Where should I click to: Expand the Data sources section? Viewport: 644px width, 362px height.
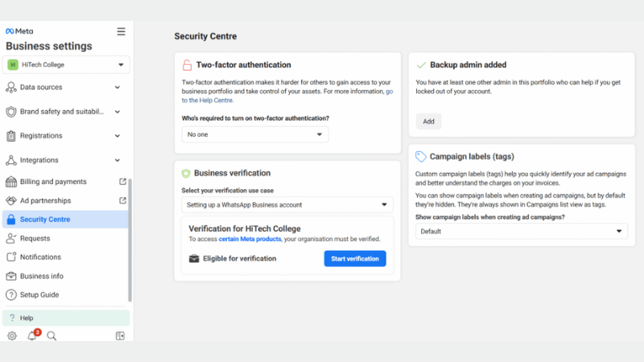[64, 87]
